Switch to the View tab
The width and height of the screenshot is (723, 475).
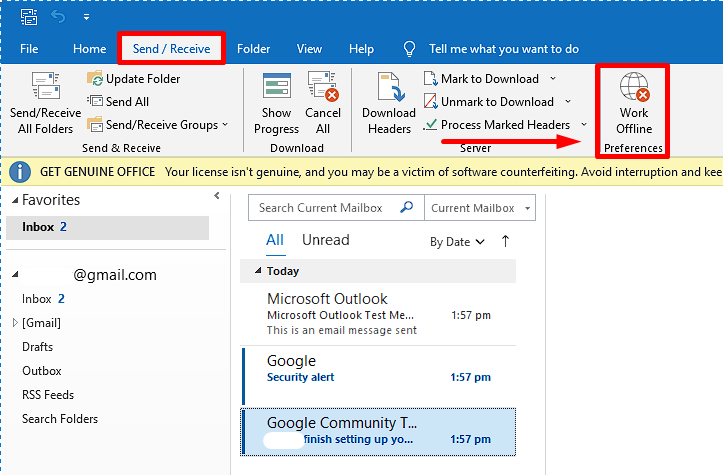click(x=309, y=49)
